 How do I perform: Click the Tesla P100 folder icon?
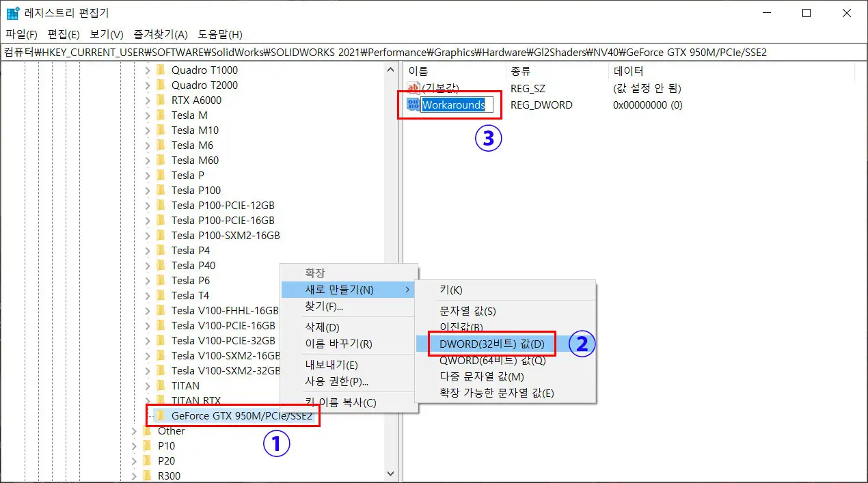(161, 190)
